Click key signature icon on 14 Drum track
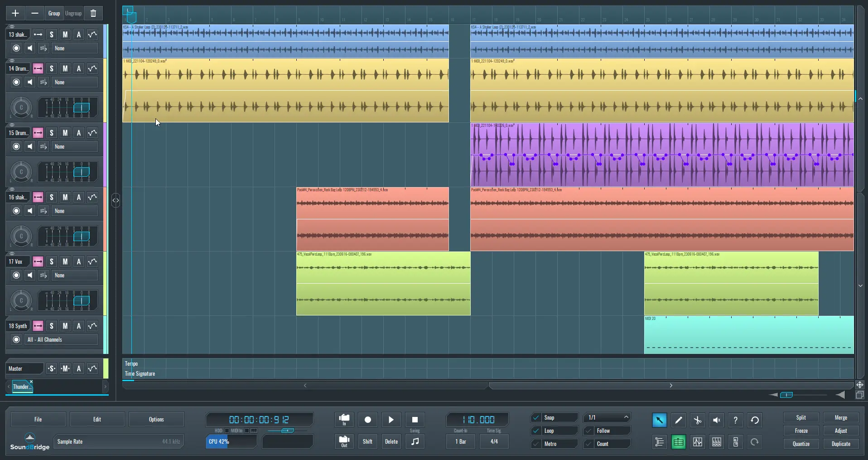Screen dimensions: 868x460 tap(43, 82)
